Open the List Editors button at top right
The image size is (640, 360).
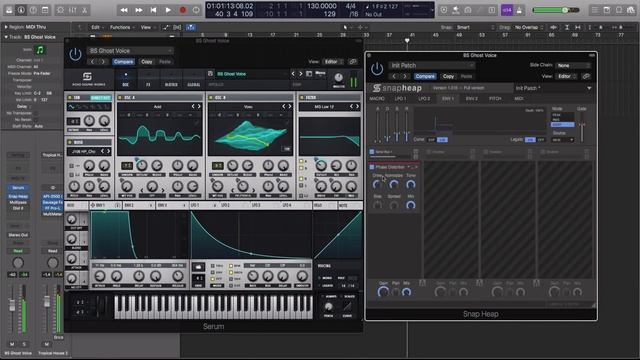coord(595,10)
